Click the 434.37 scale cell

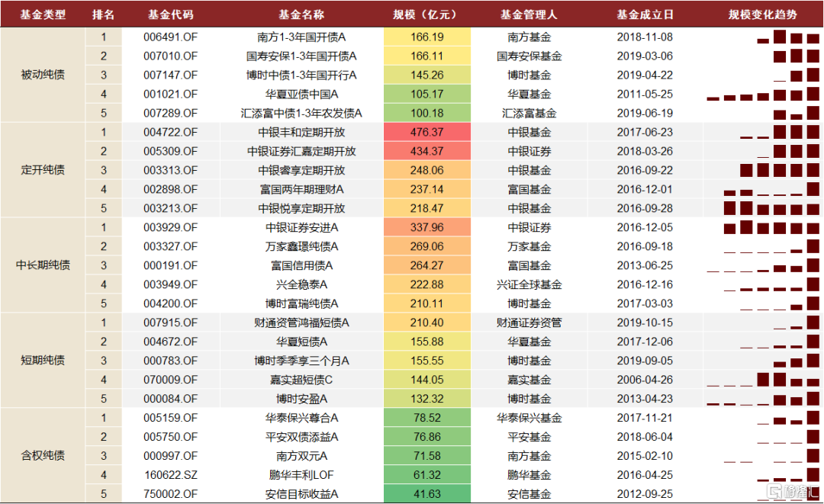click(x=426, y=151)
